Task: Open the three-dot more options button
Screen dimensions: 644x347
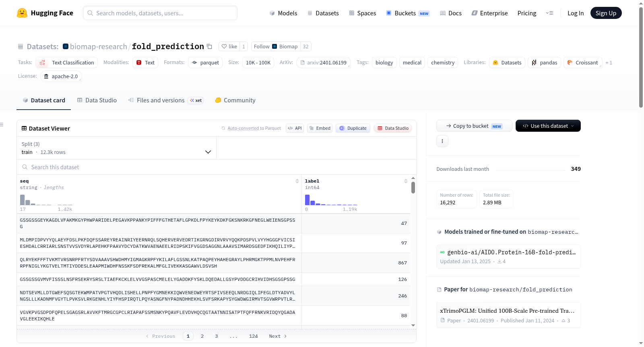Action: point(442,141)
